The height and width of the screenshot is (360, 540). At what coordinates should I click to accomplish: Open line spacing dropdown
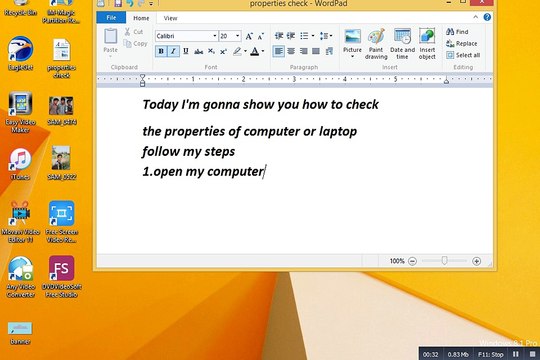click(x=325, y=35)
